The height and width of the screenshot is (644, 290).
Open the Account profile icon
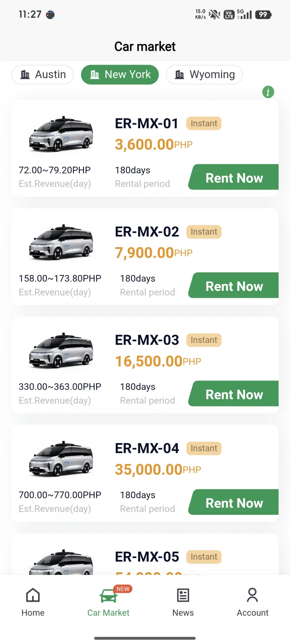(252, 595)
